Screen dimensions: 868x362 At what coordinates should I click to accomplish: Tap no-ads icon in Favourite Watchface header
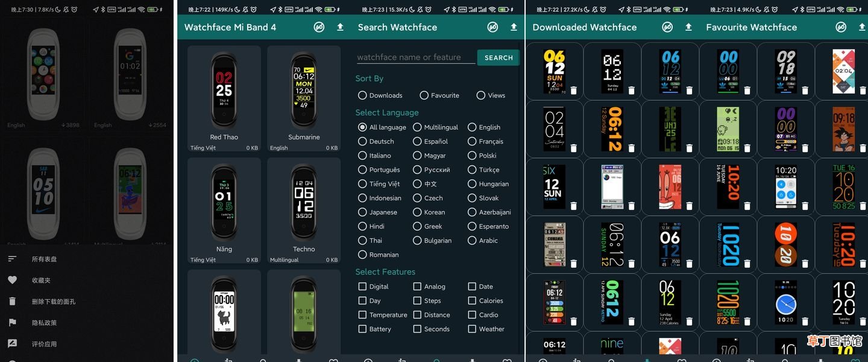tap(841, 27)
